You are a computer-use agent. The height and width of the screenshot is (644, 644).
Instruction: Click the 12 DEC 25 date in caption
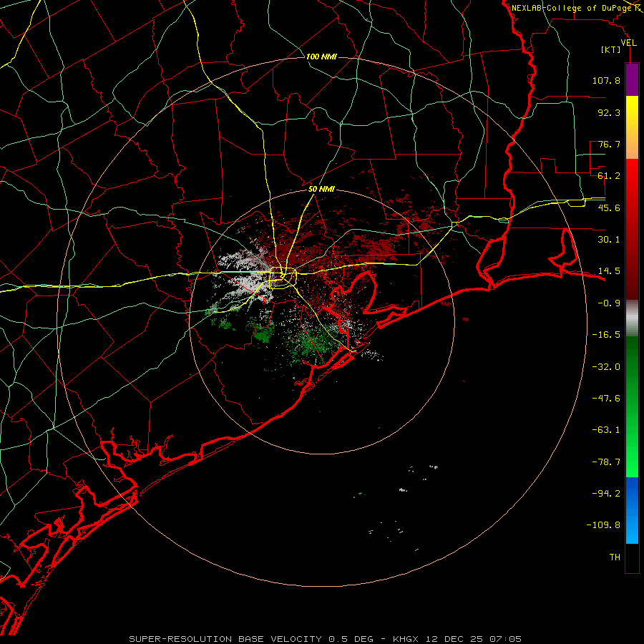coord(454,639)
